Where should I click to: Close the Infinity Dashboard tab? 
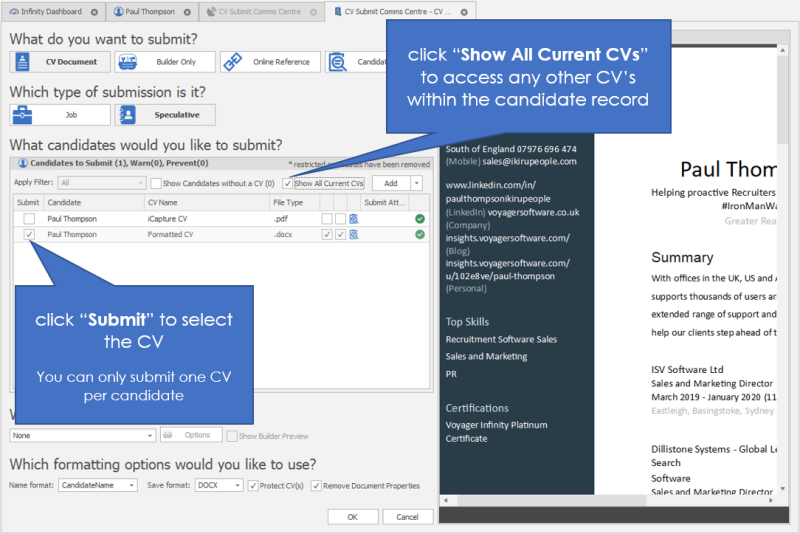tap(94, 12)
